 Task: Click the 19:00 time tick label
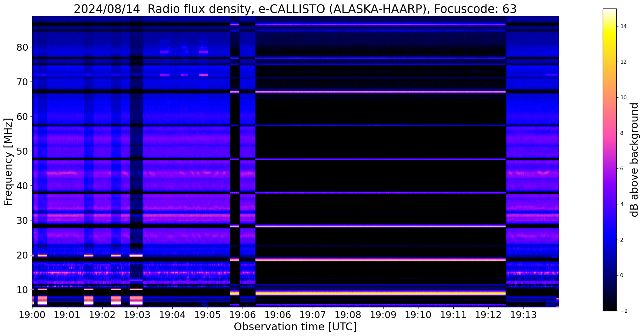[x=32, y=314]
